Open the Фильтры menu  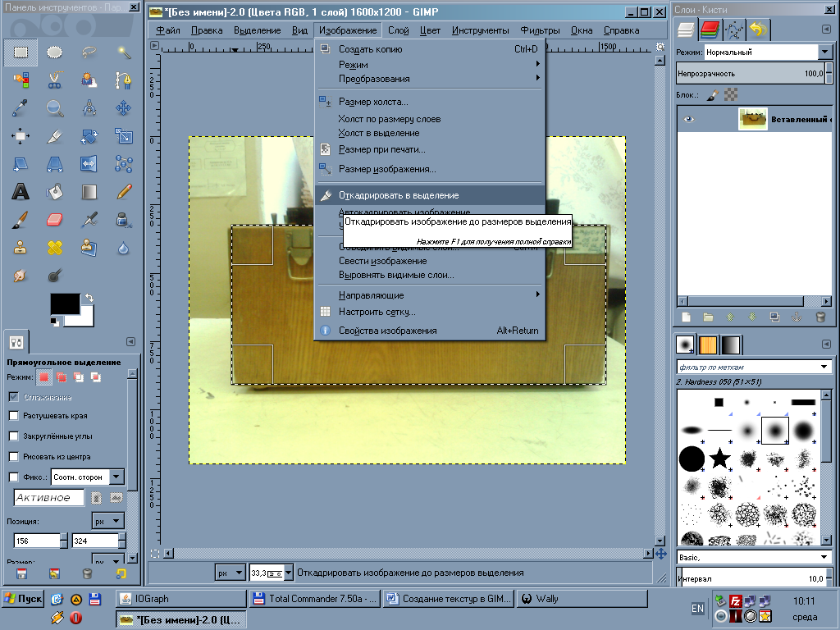(x=540, y=30)
